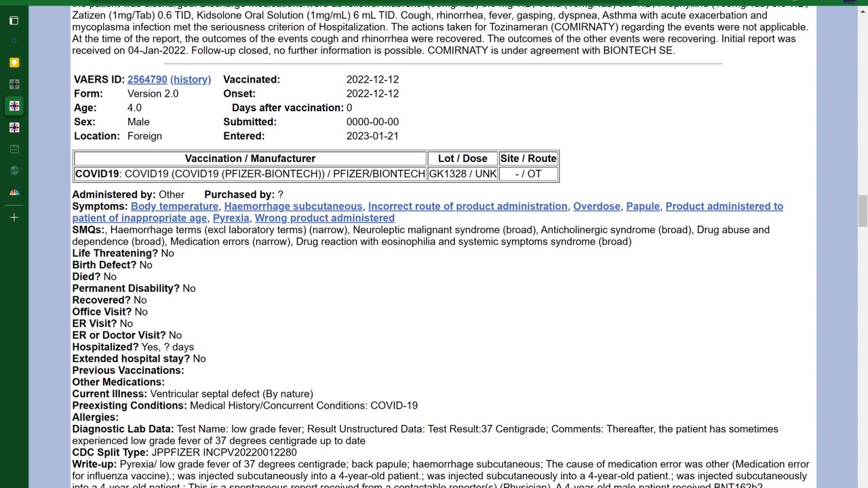Viewport: 868px width, 488px height.
Task: Click the 'Office Visit?' line
Action: tap(110, 312)
